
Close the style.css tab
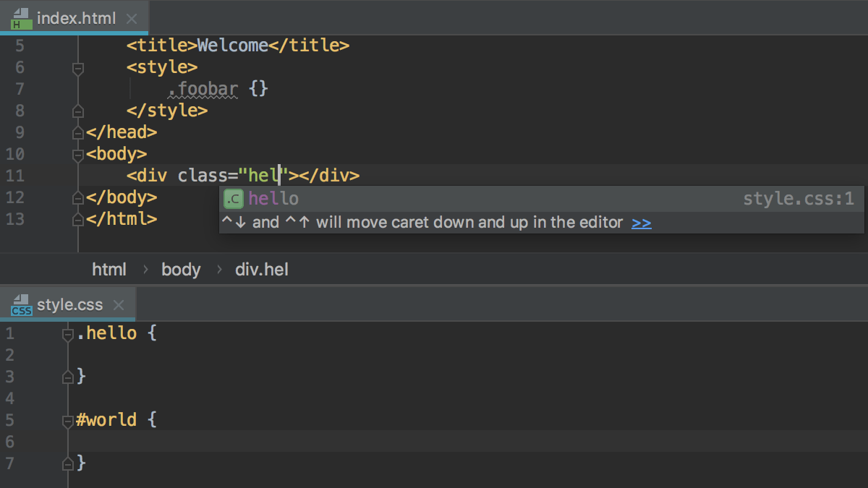click(119, 305)
